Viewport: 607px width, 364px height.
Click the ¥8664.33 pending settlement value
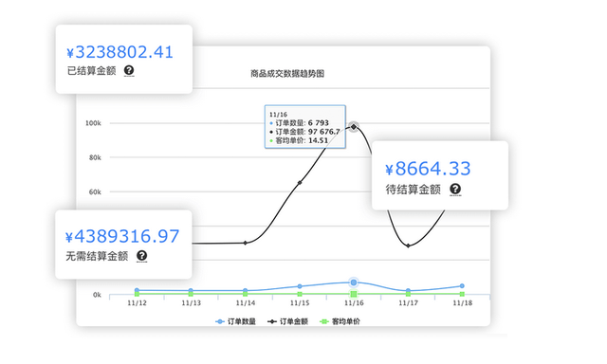pyautogui.click(x=428, y=169)
